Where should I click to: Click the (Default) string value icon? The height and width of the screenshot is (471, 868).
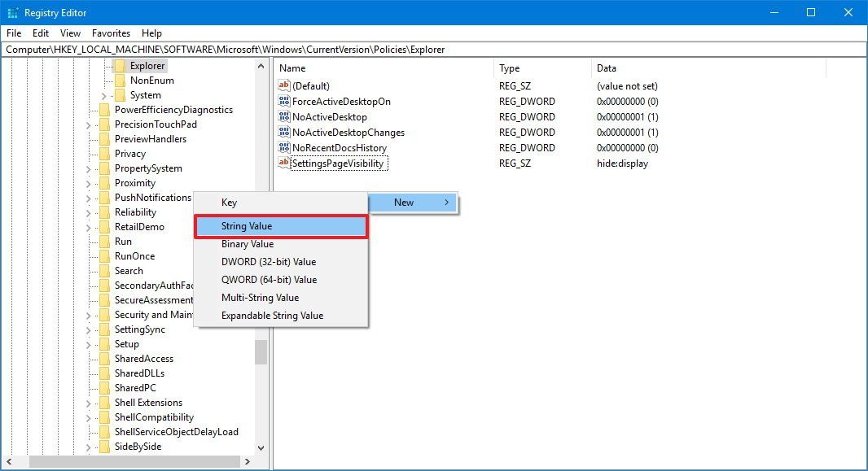tap(284, 85)
